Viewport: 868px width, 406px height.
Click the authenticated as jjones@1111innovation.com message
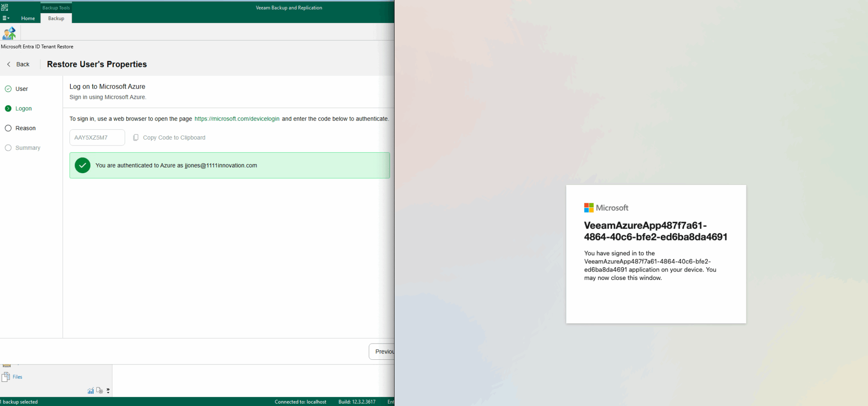pyautogui.click(x=176, y=165)
